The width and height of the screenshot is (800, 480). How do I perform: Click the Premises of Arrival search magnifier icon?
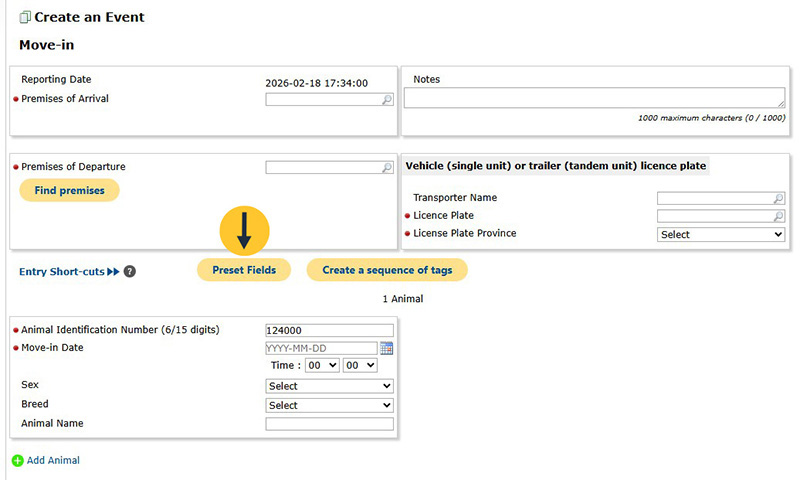[387, 100]
